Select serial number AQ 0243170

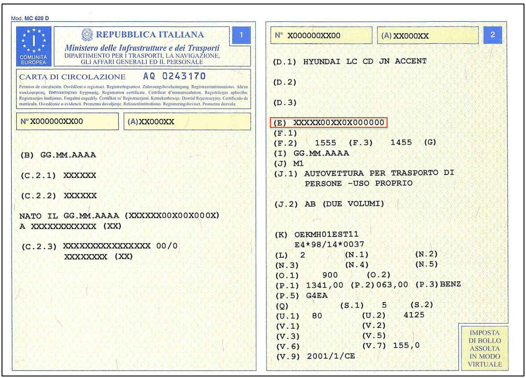(174, 76)
